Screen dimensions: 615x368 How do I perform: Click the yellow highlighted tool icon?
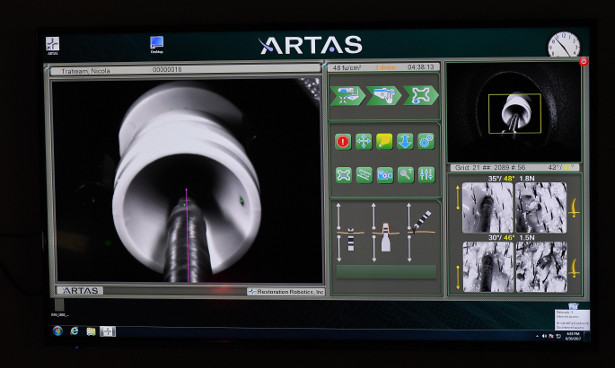(x=384, y=142)
